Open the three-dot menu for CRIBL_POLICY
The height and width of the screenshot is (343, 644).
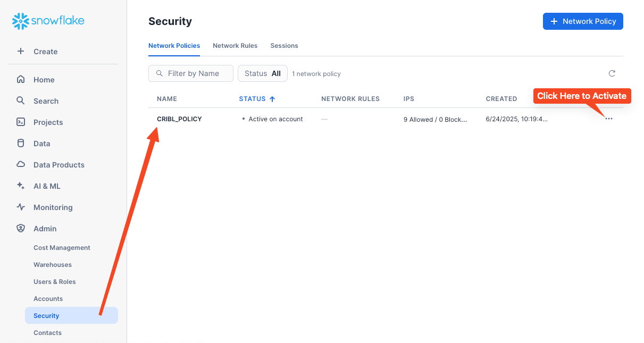pos(609,119)
